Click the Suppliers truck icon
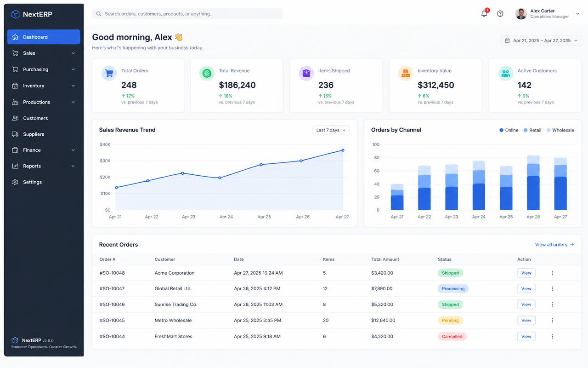This screenshot has height=368, width=588. (x=15, y=134)
